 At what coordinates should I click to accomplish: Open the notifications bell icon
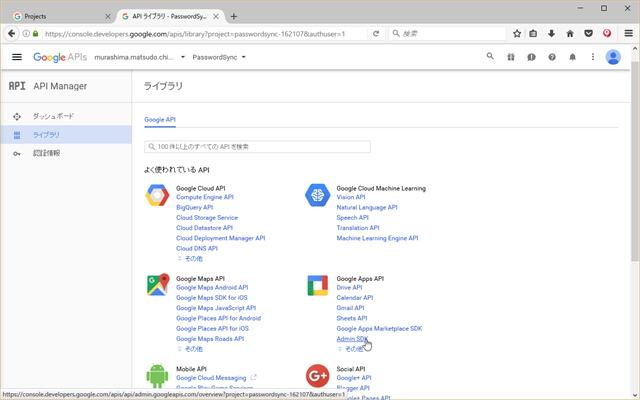[x=572, y=57]
